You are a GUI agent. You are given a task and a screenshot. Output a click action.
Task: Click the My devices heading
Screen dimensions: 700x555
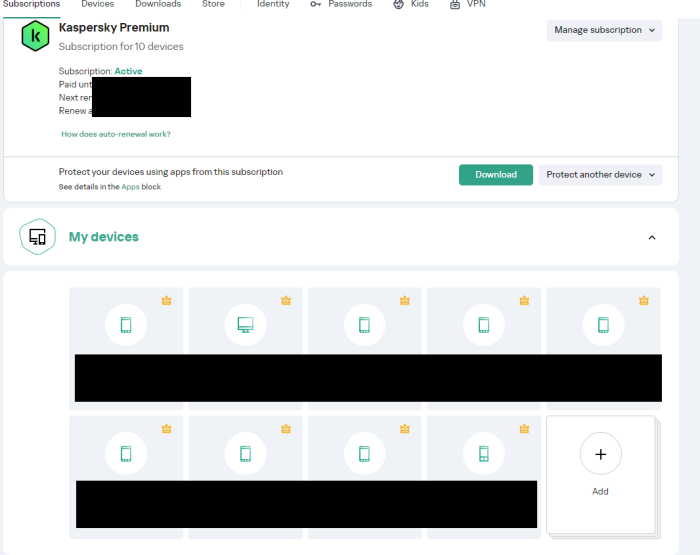tap(104, 237)
